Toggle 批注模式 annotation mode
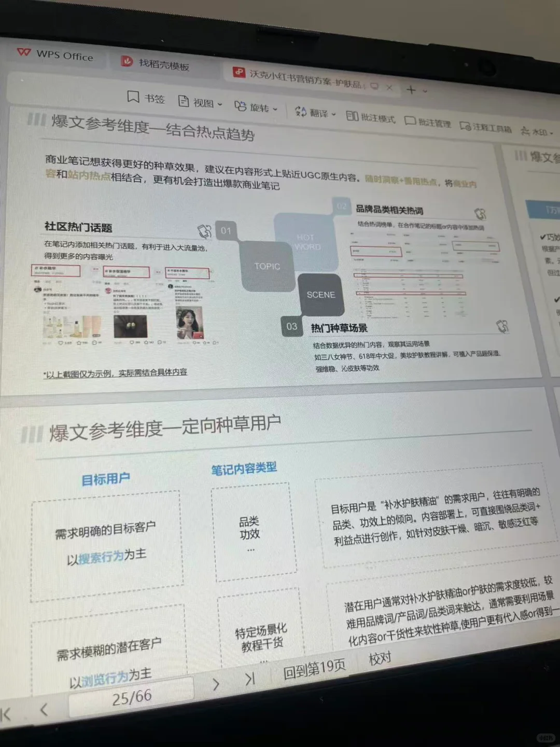Viewport: 560px width, 747px height. tap(371, 117)
